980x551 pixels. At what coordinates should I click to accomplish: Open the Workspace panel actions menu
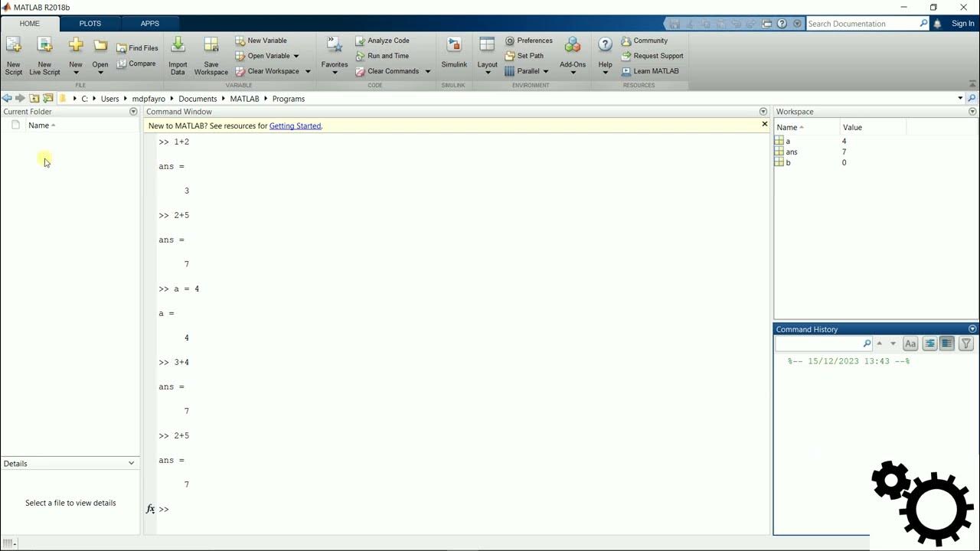(972, 112)
